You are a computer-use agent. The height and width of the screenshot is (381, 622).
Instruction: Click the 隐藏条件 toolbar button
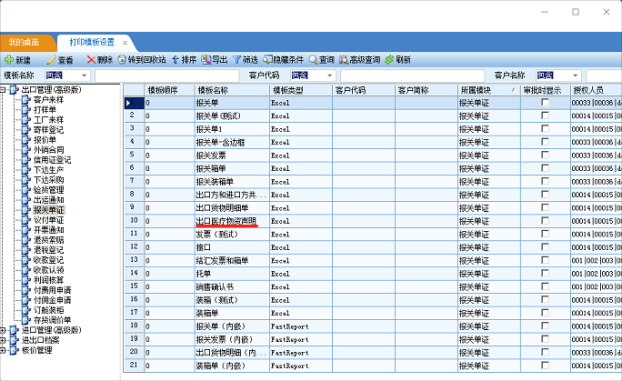click(x=284, y=60)
